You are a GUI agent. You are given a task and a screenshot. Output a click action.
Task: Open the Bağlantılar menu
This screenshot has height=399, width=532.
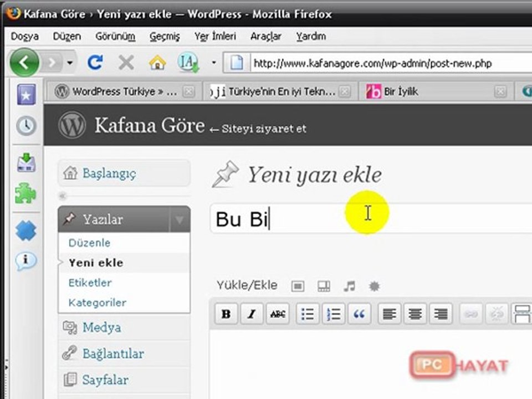pos(124,354)
